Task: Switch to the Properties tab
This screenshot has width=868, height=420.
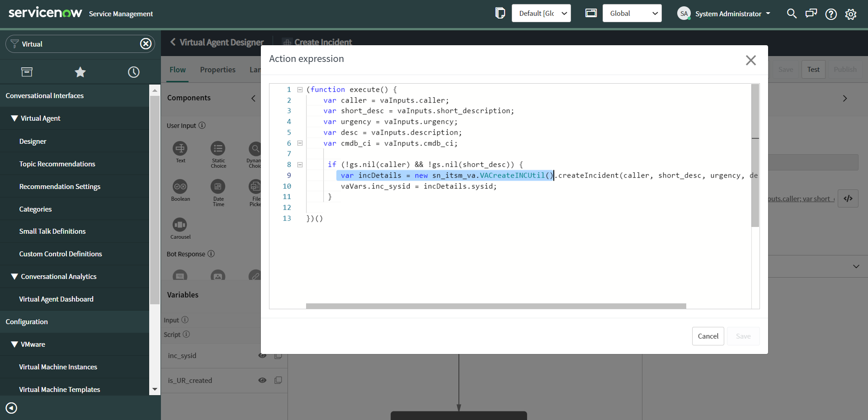Action: 218,70
